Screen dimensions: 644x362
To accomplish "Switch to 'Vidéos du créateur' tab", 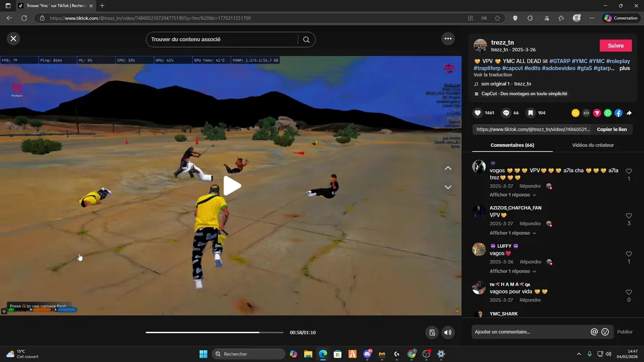I will point(593,145).
